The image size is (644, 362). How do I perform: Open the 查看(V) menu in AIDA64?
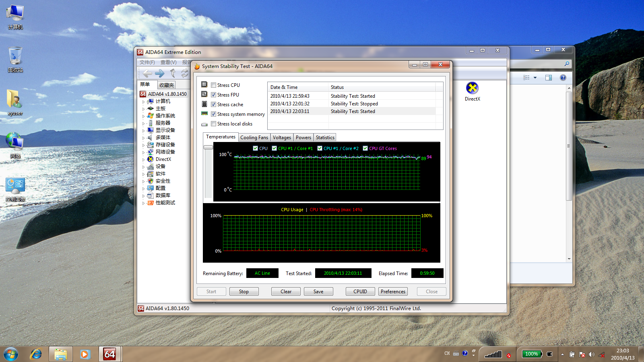coord(169,62)
